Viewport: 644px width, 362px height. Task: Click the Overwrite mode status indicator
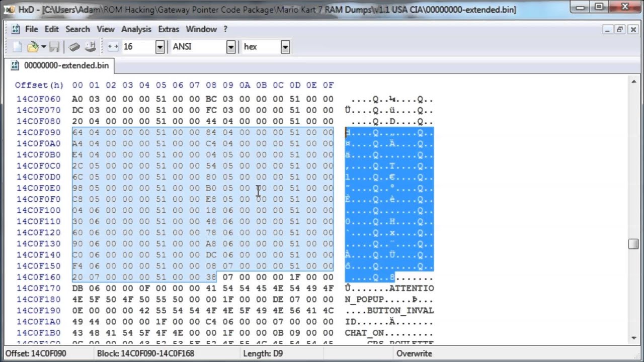[x=415, y=353]
